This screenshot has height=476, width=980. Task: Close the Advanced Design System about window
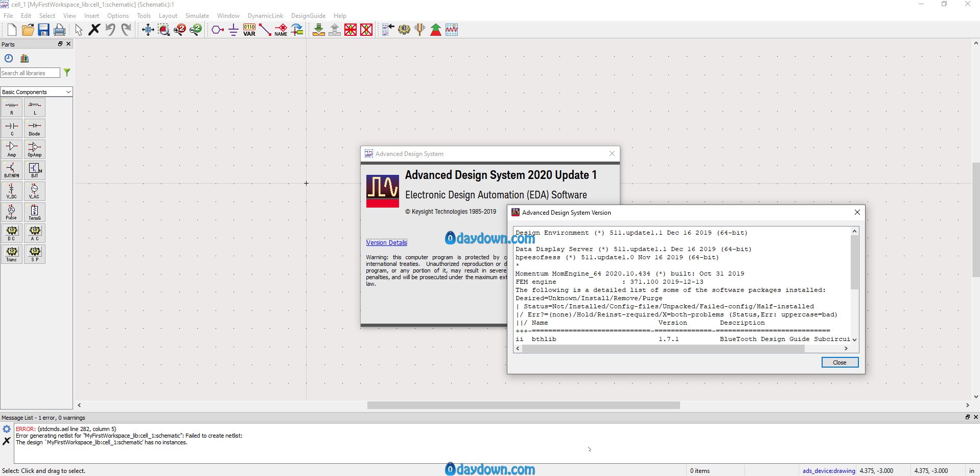(612, 153)
